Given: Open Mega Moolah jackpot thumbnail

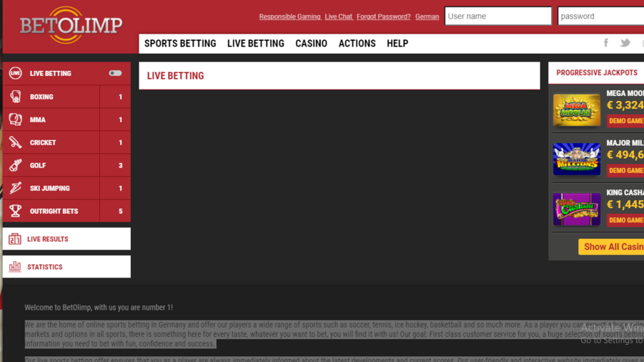Looking at the screenshot, I should coord(576,110).
